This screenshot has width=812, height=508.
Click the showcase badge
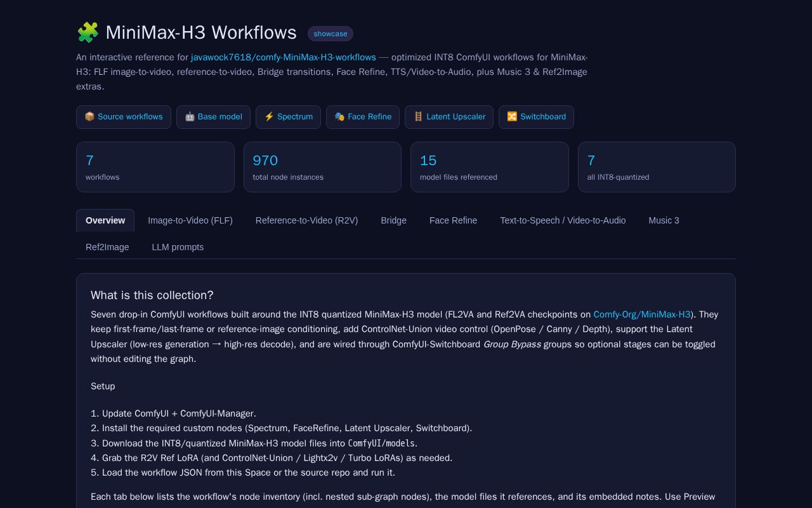click(x=331, y=34)
